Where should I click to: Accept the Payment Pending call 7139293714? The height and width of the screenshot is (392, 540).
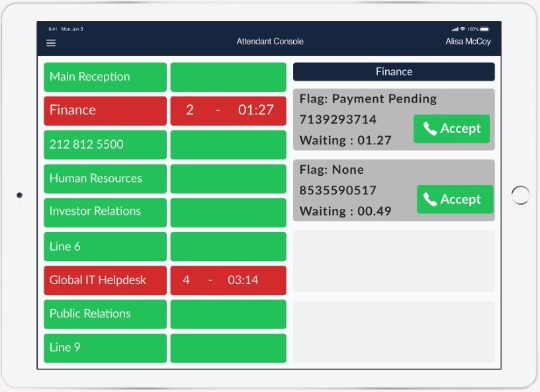click(x=451, y=128)
